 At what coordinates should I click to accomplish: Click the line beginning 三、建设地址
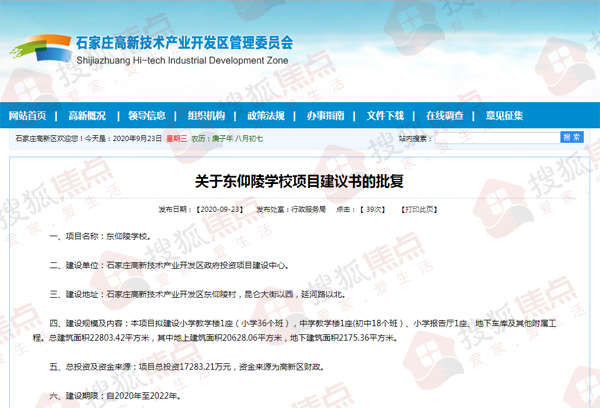coord(197,294)
